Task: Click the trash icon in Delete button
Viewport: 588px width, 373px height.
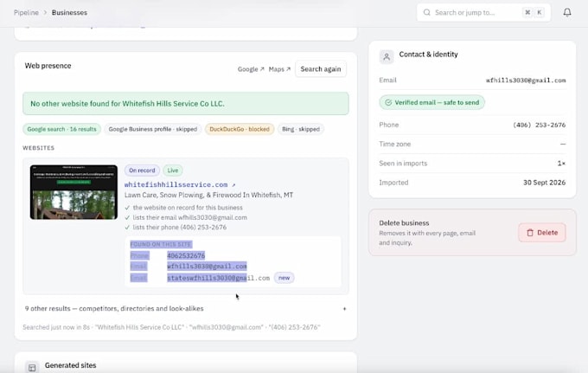Action: coord(530,233)
